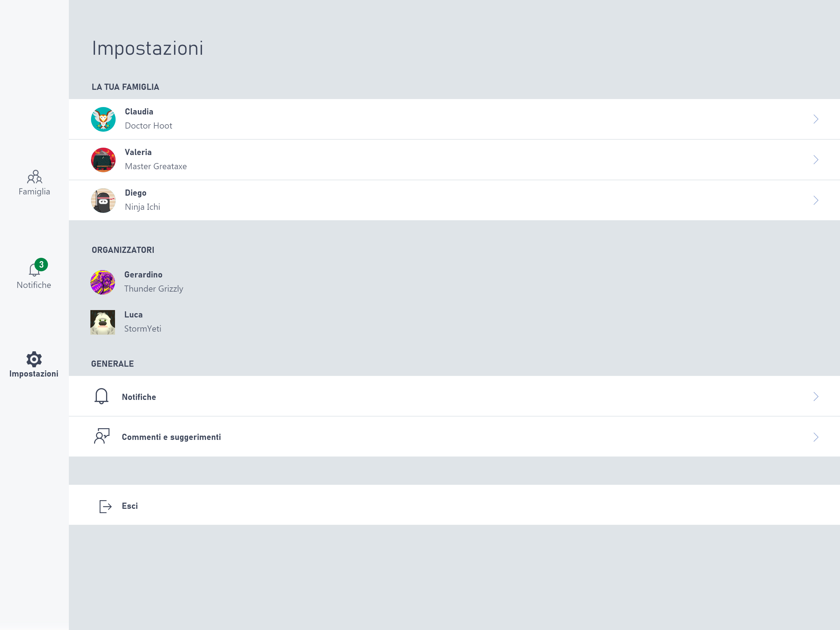The image size is (840, 630).
Task: Open Commenti e suggerimenti
Action: 454,437
